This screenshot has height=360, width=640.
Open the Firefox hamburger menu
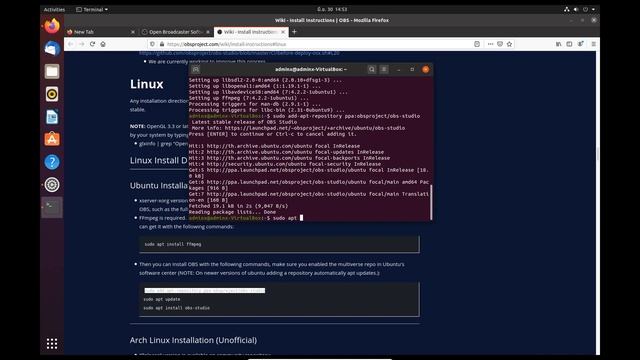click(593, 44)
